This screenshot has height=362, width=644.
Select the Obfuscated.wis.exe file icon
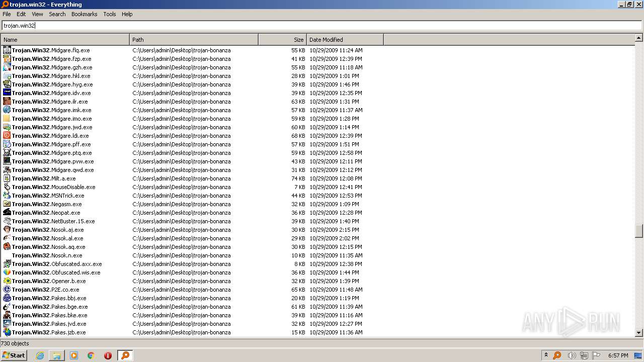[7, 273]
